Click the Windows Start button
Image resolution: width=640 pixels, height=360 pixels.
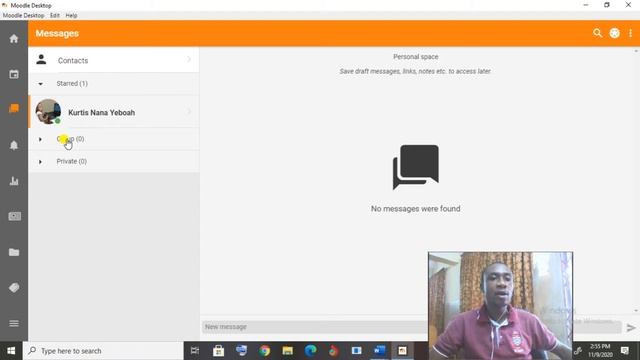point(11,351)
